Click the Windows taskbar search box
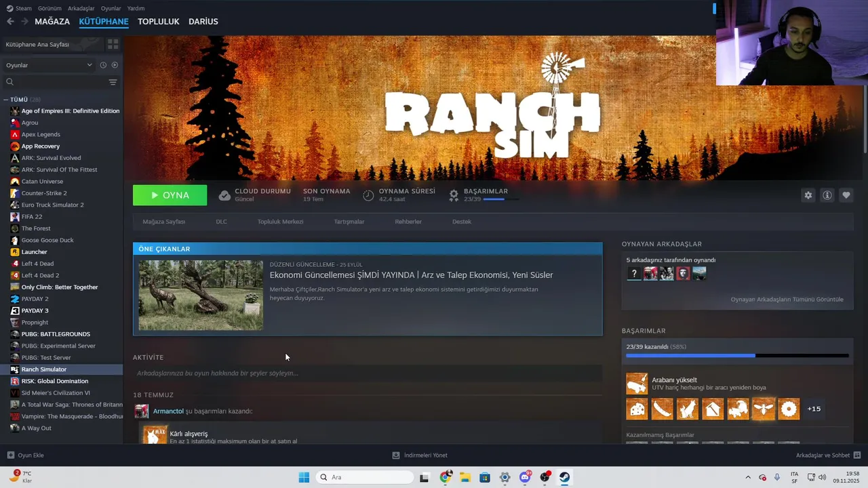This screenshot has height=488, width=868. [x=365, y=477]
